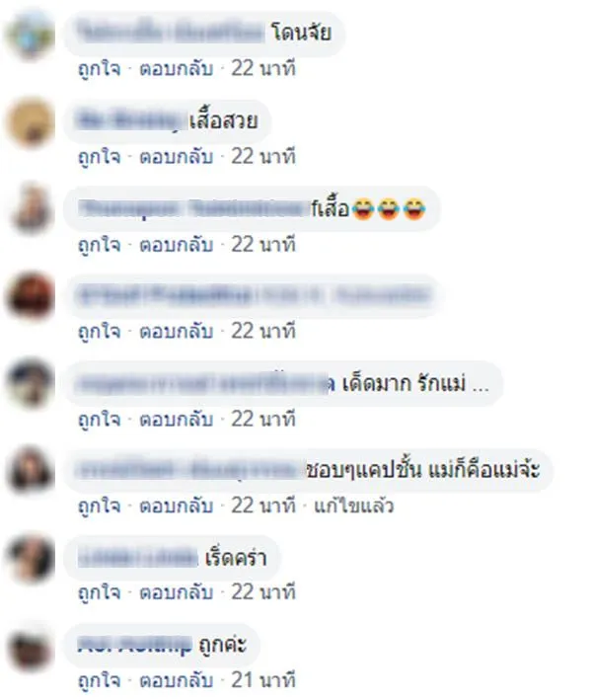The width and height of the screenshot is (592, 700).
Task: Reply to the laughing emojis comment
Action: (177, 245)
